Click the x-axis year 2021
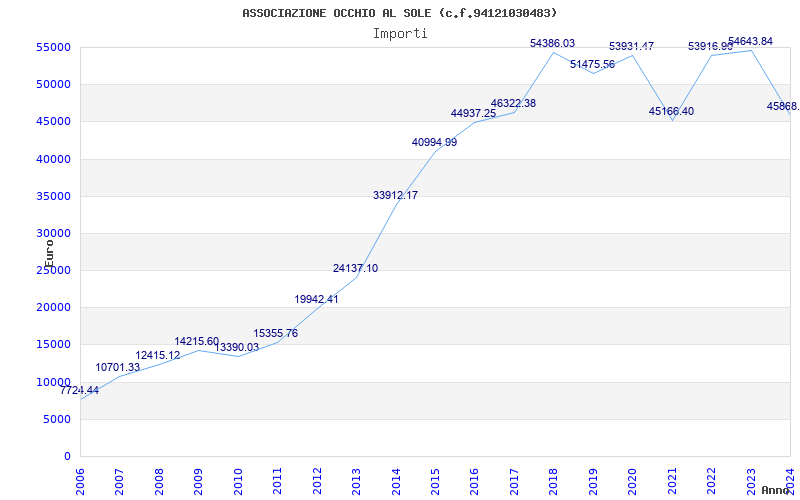 (672, 481)
